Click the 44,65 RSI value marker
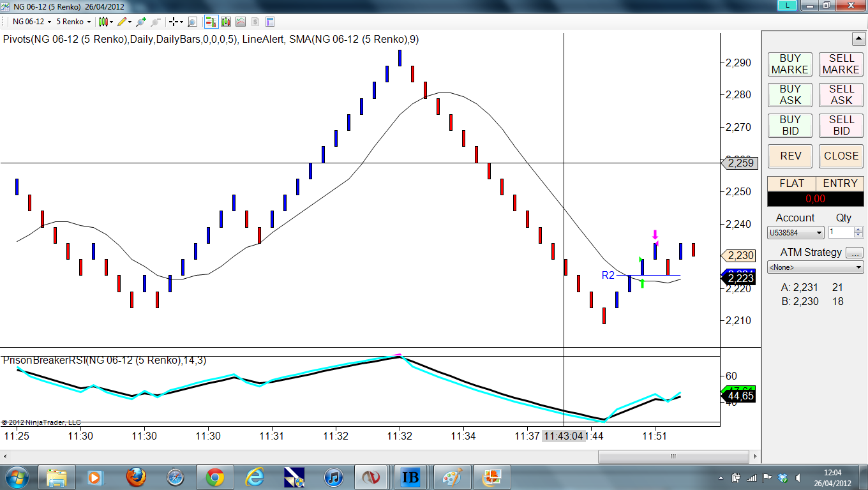Screen dimensions: 868x490 click(738, 396)
